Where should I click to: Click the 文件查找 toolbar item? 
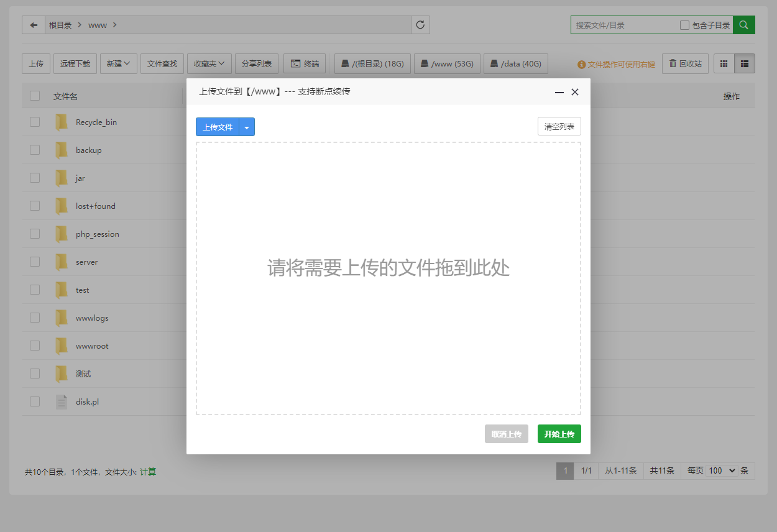point(162,63)
